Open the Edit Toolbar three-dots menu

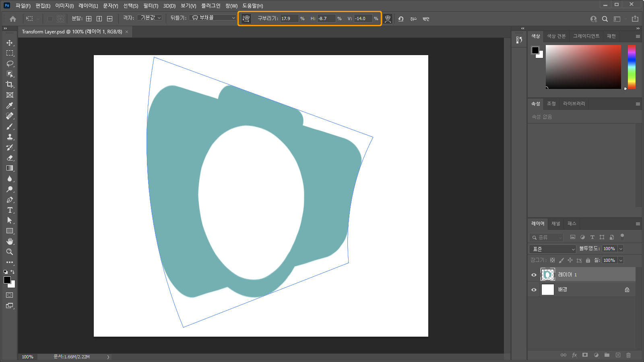click(x=10, y=262)
